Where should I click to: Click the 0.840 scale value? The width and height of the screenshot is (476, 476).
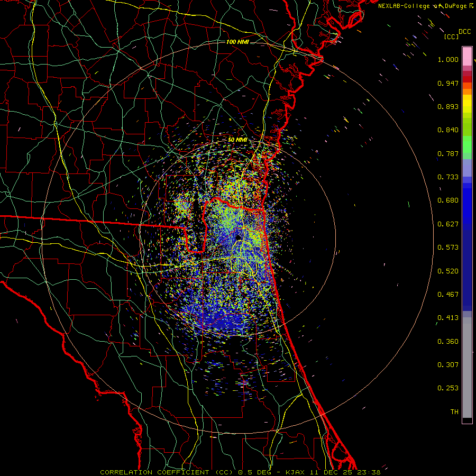[x=448, y=130]
